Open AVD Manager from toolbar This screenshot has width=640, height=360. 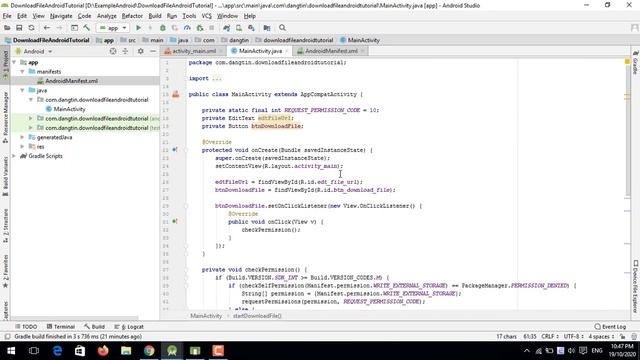coord(239,28)
